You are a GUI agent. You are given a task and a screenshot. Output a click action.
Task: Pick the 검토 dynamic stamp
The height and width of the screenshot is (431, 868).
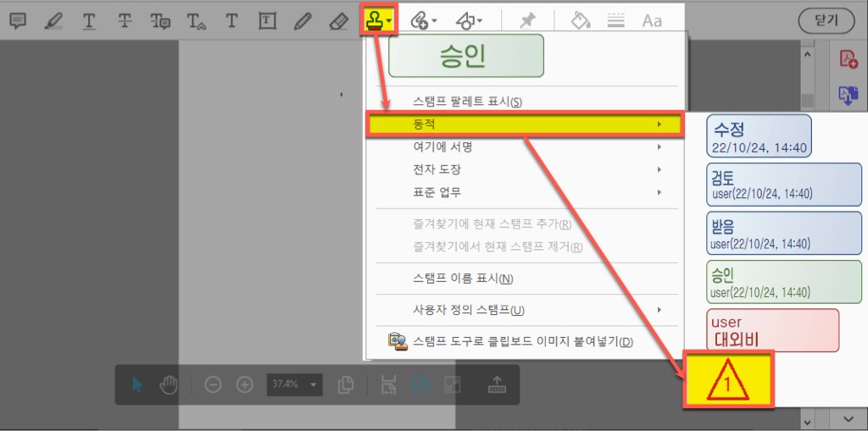pyautogui.click(x=784, y=185)
